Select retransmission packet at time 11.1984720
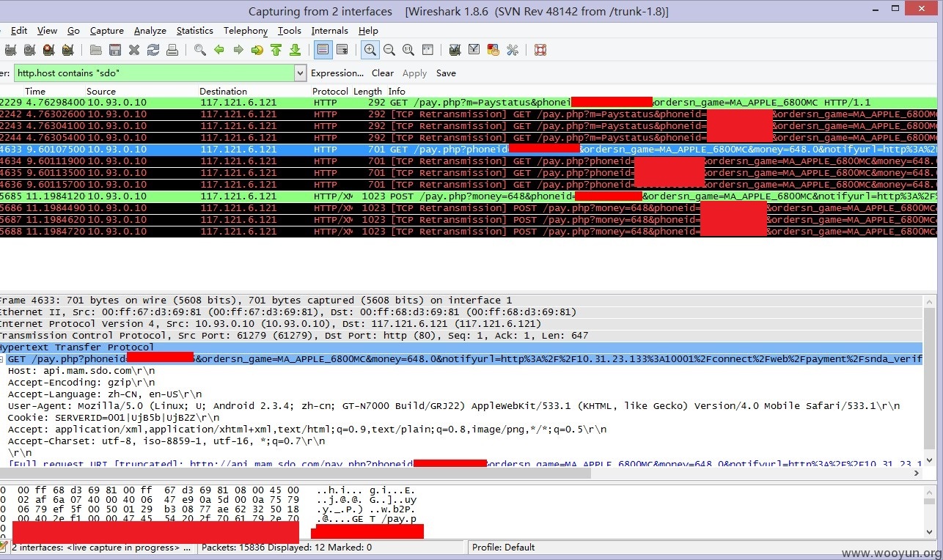943x560 pixels. point(469,232)
